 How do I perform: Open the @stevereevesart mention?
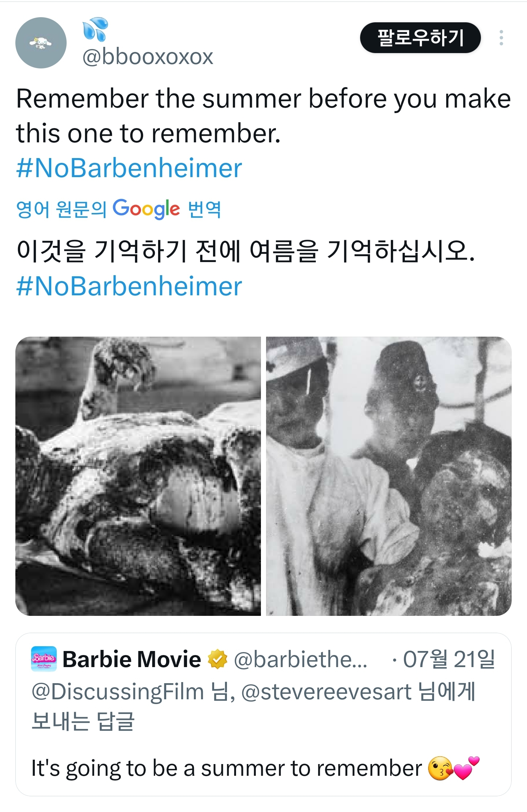point(326,692)
